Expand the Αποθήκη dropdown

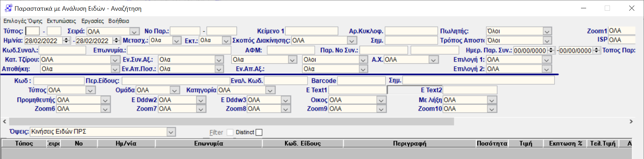click(115, 69)
